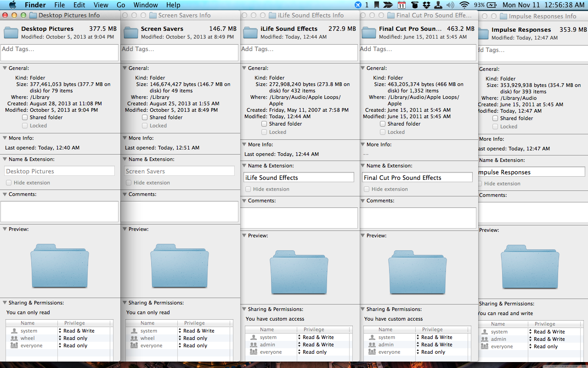The image size is (588, 368).
Task: Click the folder icon beside the Screen Savers header
Action: (131, 32)
